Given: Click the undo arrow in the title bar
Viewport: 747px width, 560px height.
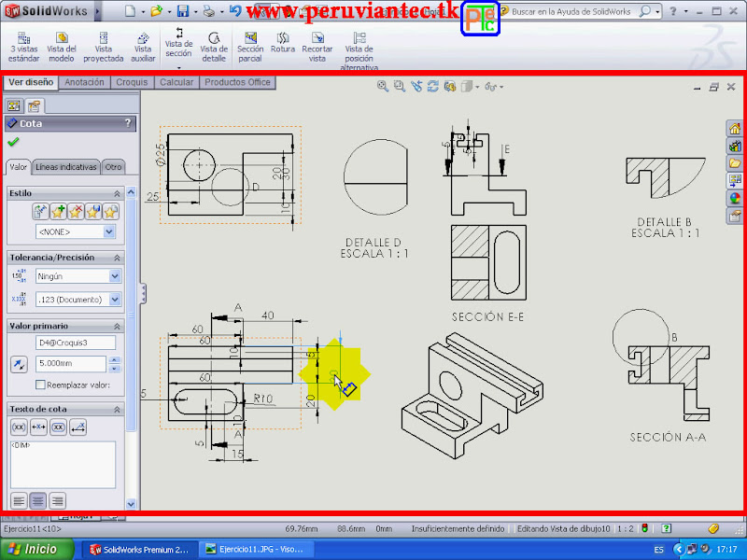Looking at the screenshot, I should coord(235,11).
